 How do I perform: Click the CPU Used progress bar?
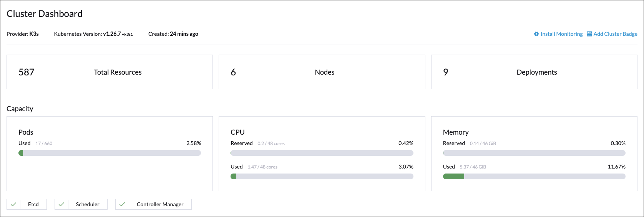[322, 177]
